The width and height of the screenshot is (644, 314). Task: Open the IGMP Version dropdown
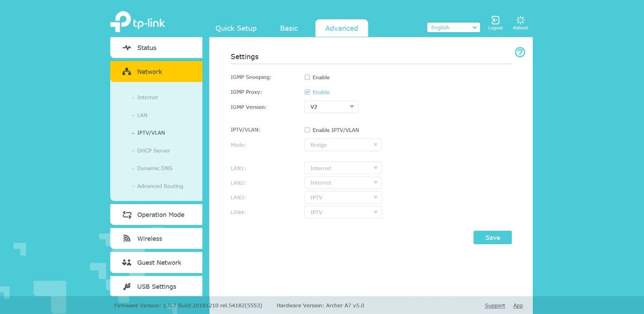click(331, 107)
